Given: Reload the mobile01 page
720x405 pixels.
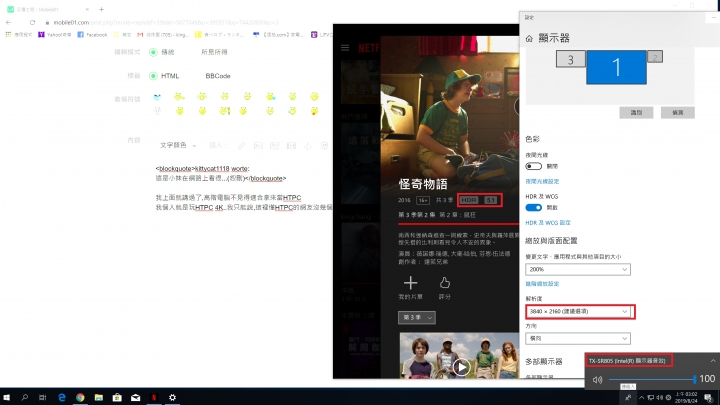Looking at the screenshot, I should 32,22.
